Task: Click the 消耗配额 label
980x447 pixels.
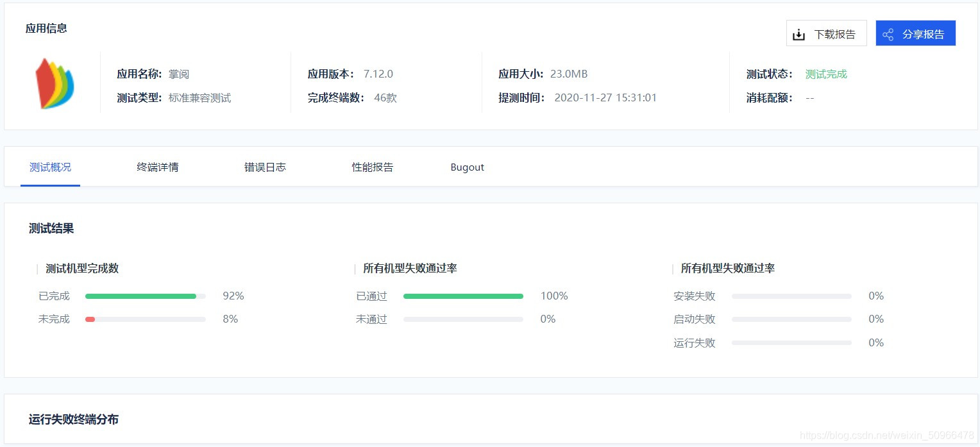Action: (x=770, y=98)
